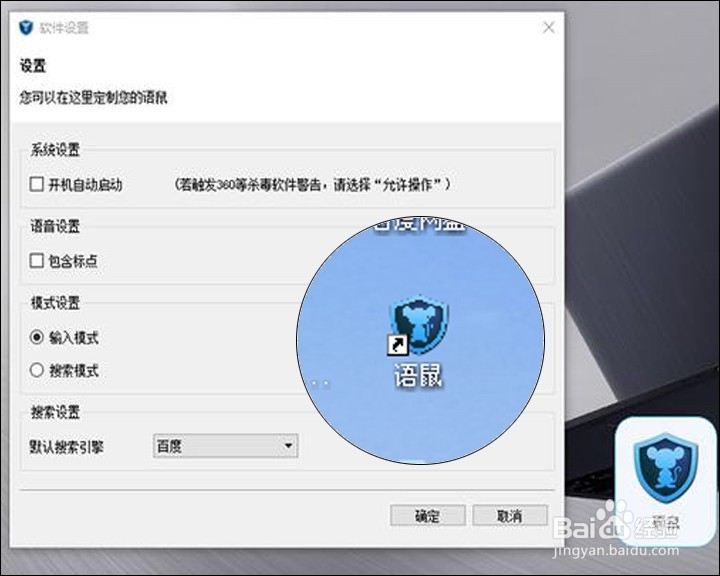Screen dimensions: 720x576
Task: Close the 软件设置 dialog
Action: [x=549, y=28]
